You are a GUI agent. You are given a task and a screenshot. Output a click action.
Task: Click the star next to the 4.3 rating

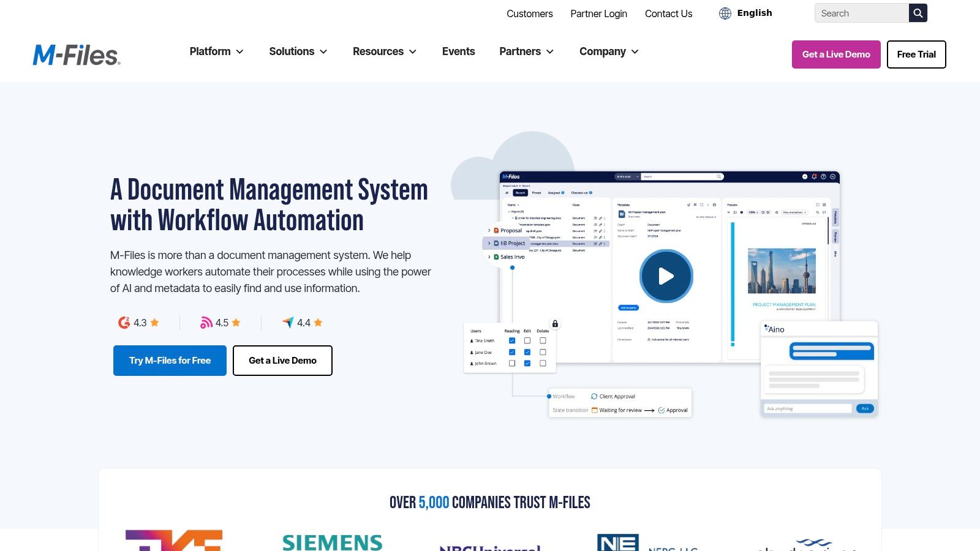155,322
